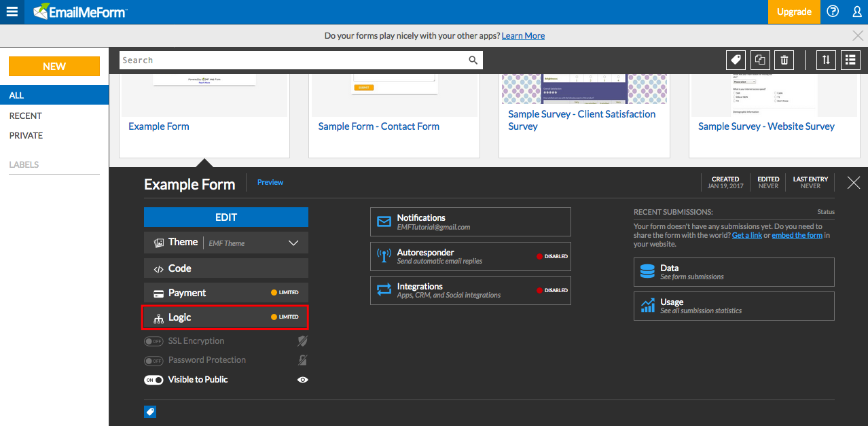Click the Payment LIMITED badge
Viewport: 868px width, 426px height.
(x=285, y=293)
